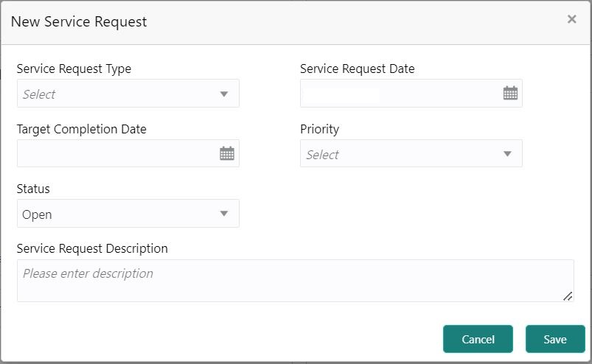Click the Service Request Description label
592x364 pixels.
92,248
